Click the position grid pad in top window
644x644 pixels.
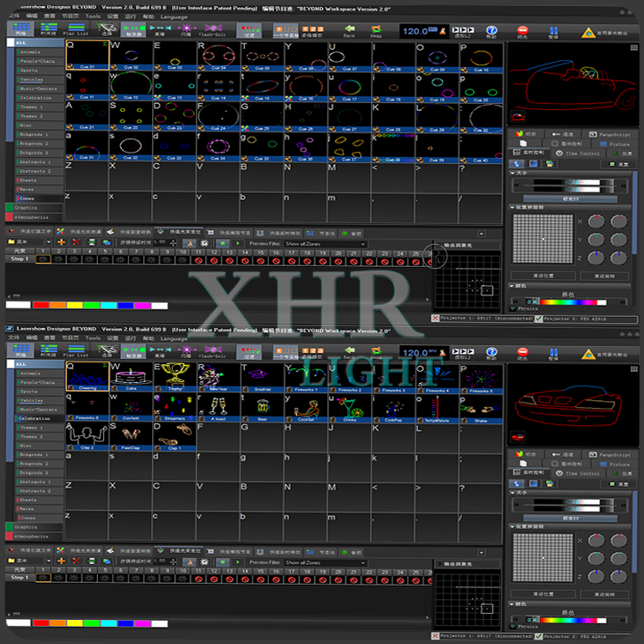(543, 239)
